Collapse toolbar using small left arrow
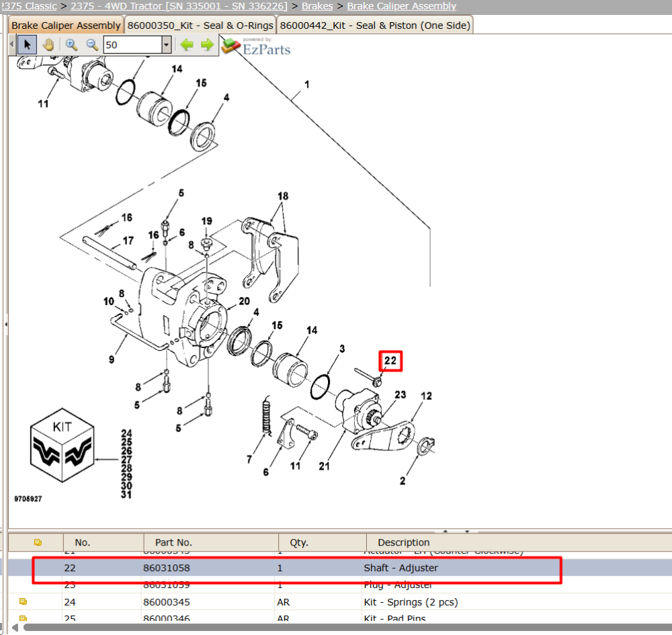The height and width of the screenshot is (635, 672). (11, 44)
